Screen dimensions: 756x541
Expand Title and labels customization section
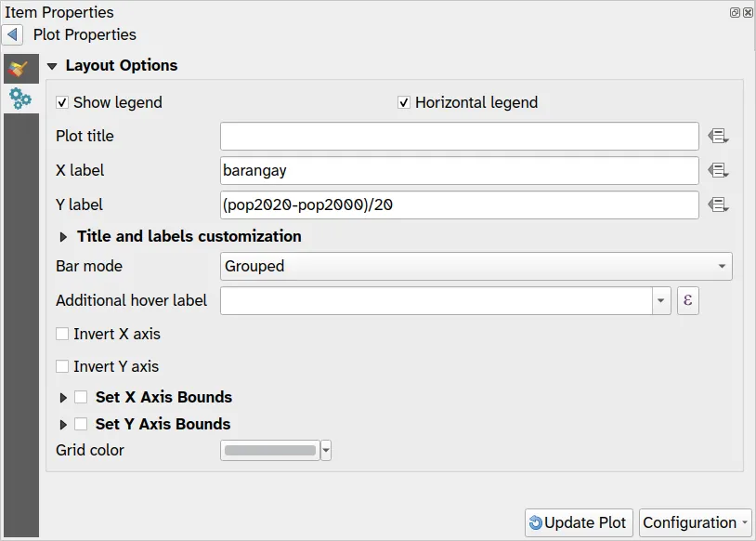[64, 237]
